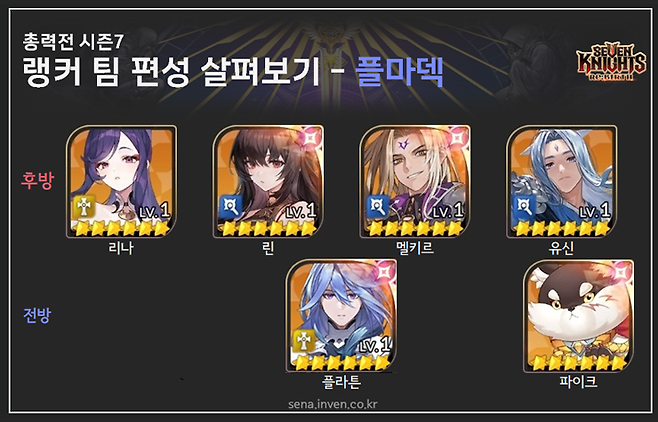Click the star rating under Lina
The height and width of the screenshot is (422, 658).
click(121, 229)
